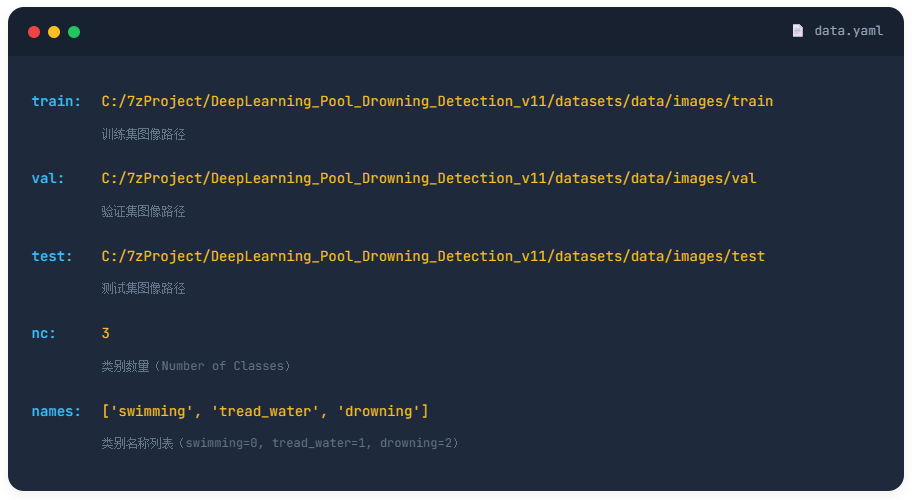Click the test: key

(x=52, y=256)
